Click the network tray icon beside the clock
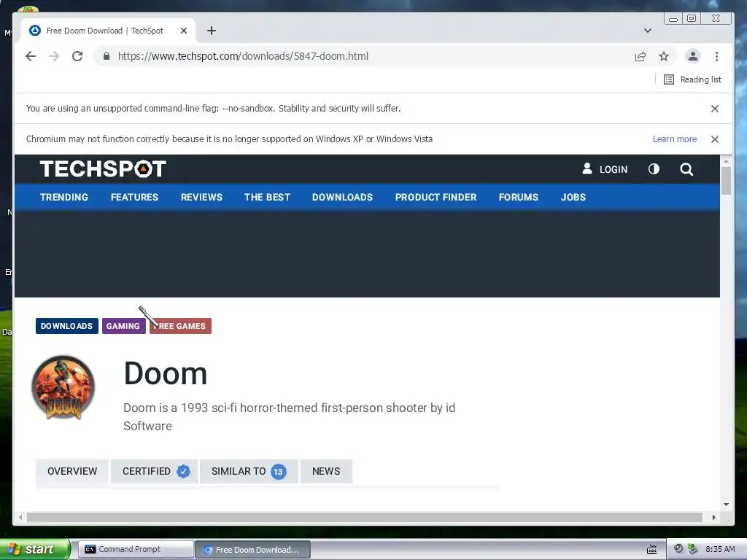 point(693,549)
